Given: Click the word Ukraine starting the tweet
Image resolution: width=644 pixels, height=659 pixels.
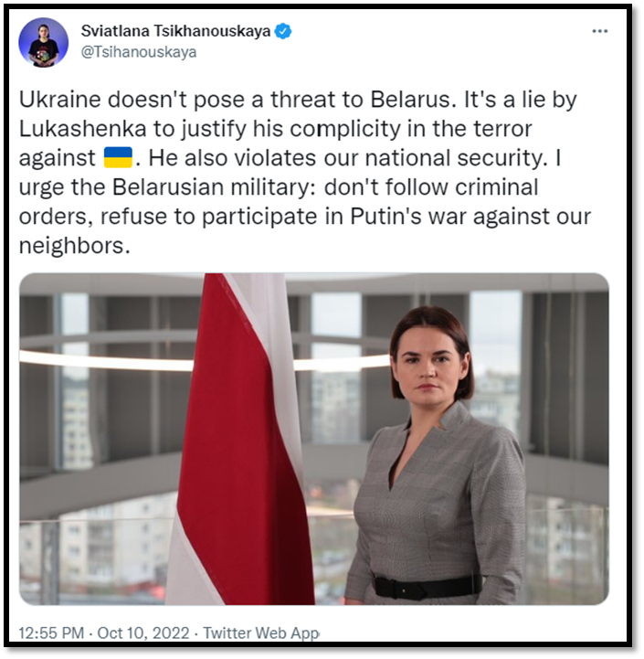Looking at the screenshot, I should [x=60, y=100].
